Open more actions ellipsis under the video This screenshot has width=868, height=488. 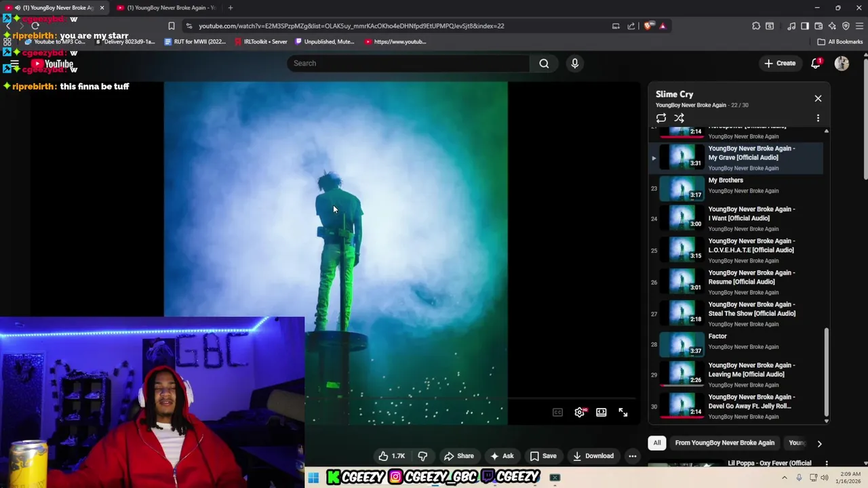point(632,456)
